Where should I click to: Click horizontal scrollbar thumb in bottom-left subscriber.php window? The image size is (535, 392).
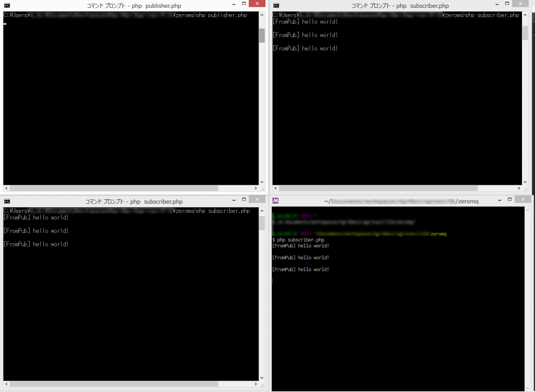(x=110, y=384)
